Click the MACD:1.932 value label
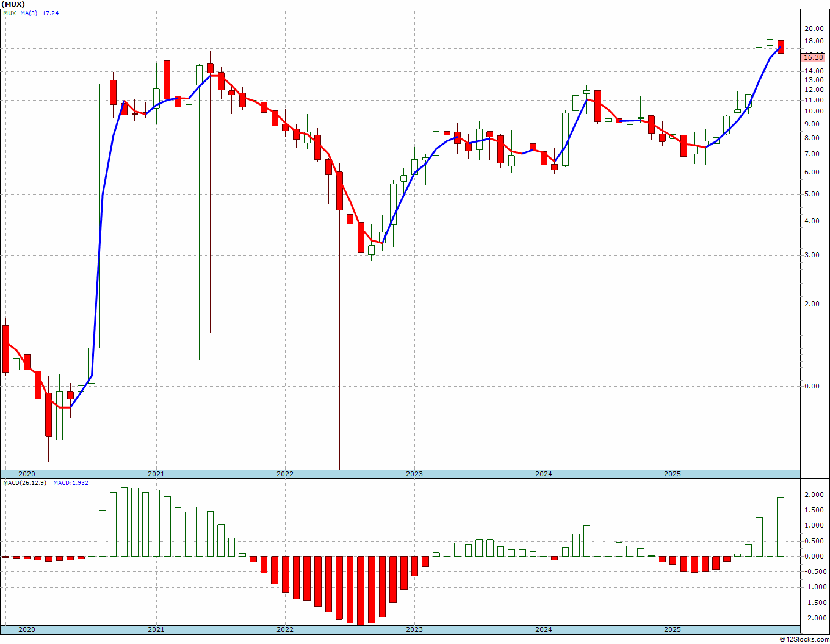 [x=71, y=482]
